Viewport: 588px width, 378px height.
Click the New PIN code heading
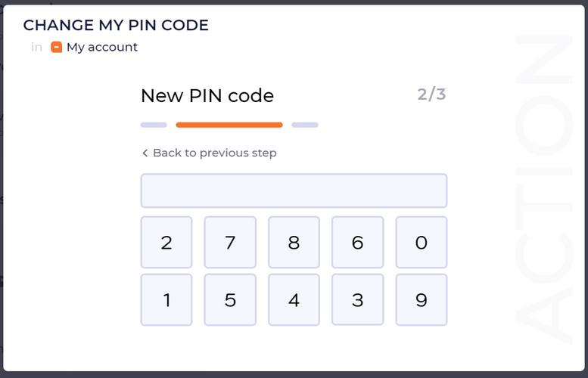(207, 96)
